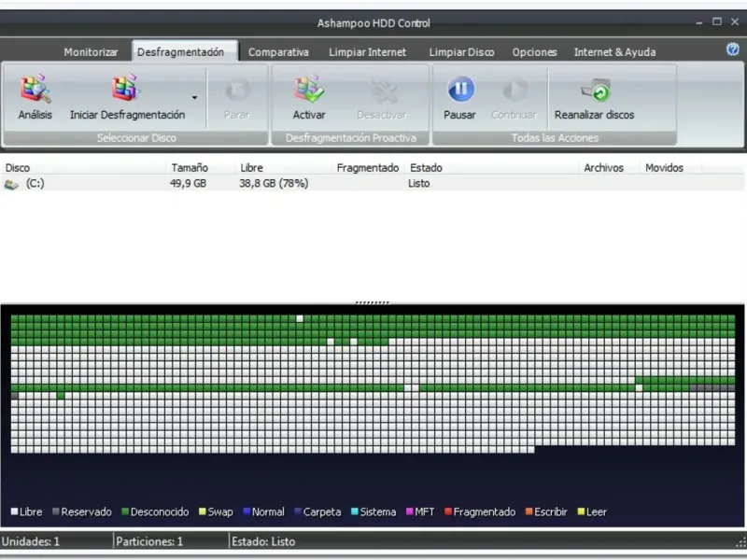Go to Limpiar Internet tab

(x=367, y=52)
